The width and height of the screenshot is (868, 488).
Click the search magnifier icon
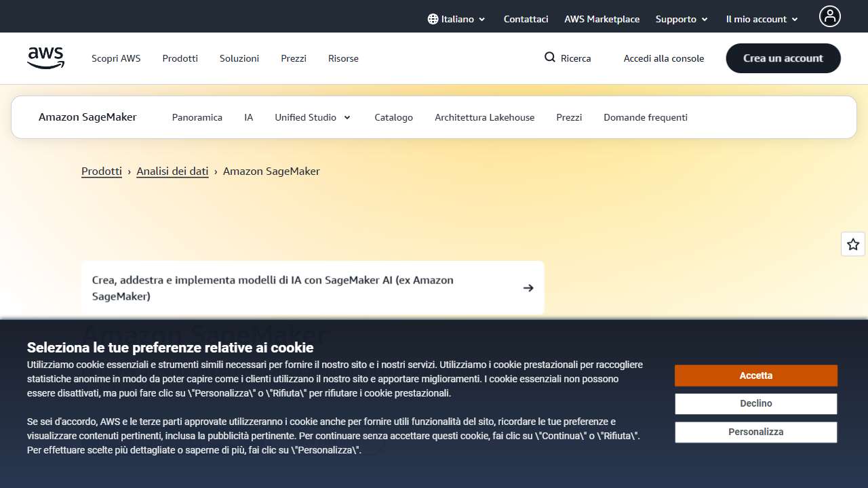[x=550, y=58]
